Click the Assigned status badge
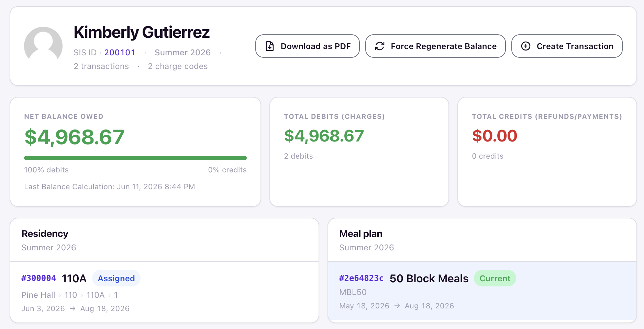 coord(116,278)
